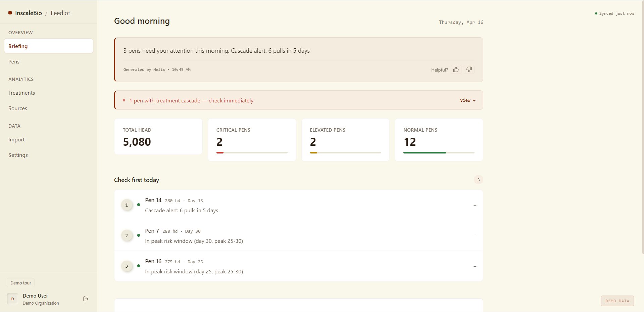Viewport: 644px width, 312px height.
Task: Start the Demo tour
Action: click(x=20, y=282)
